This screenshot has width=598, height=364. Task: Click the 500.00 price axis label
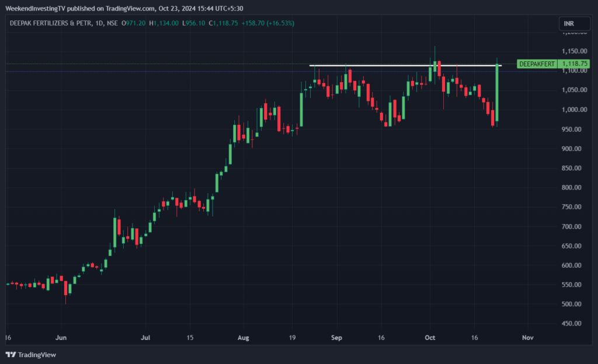[x=572, y=304]
